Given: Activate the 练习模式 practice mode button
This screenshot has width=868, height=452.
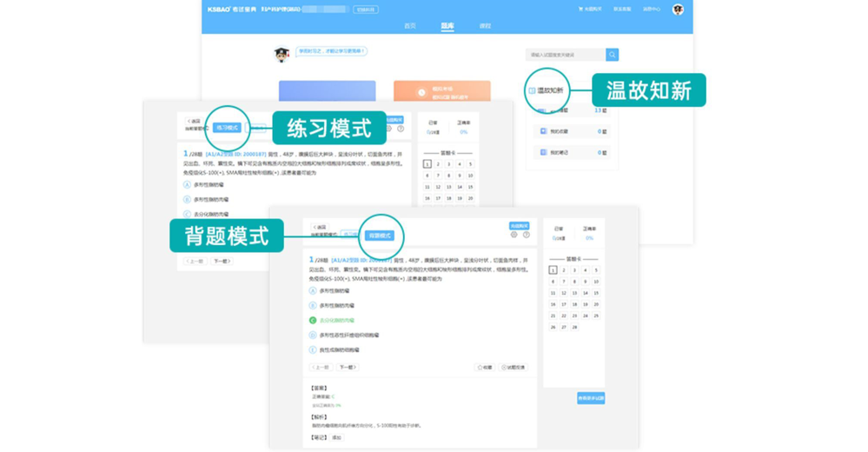Looking at the screenshot, I should 227,128.
